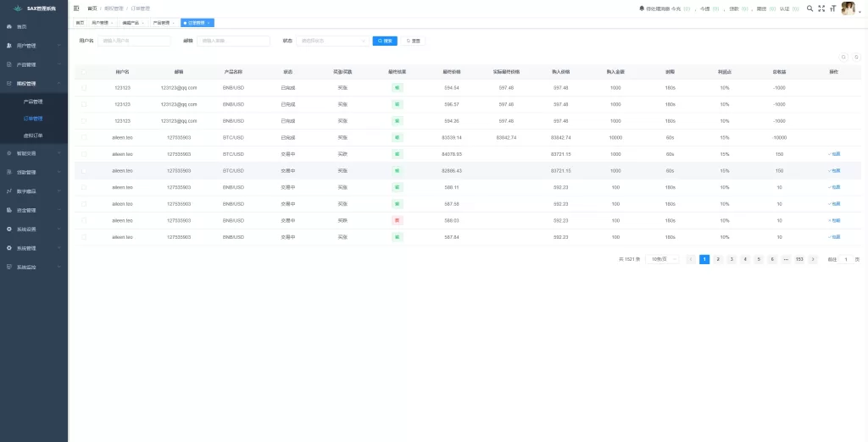Open the 产品管理 submenu item under 期权管理

[x=33, y=102]
